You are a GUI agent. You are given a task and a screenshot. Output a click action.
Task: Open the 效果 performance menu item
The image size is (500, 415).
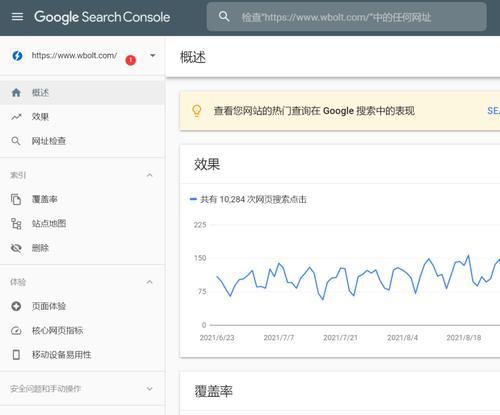click(x=82, y=117)
